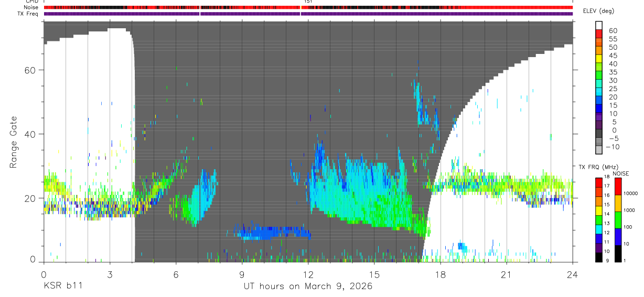Click the green swatch in TX FRQ colorbar
Viewport: 644px width, 297px height.
(x=599, y=220)
